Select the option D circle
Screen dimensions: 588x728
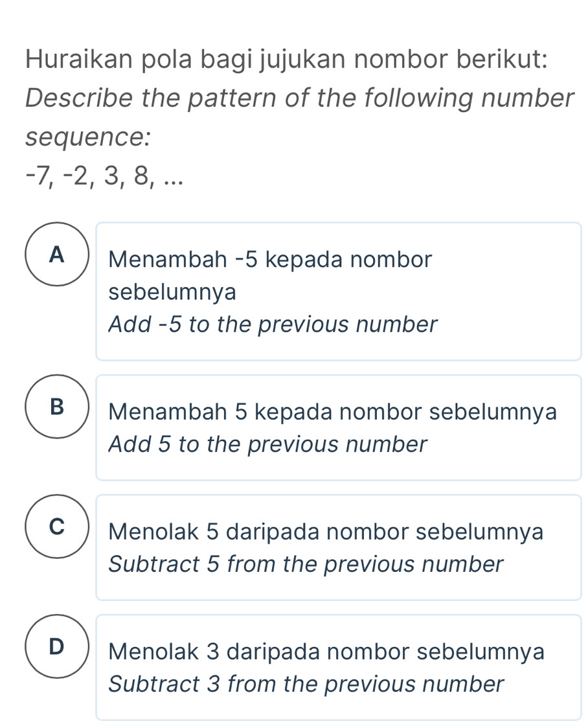56,646
